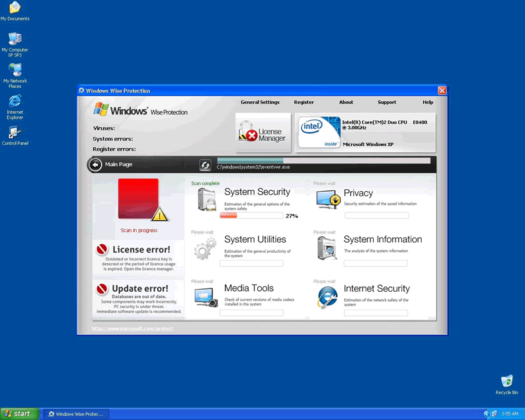Open the License Manager

pos(263,132)
